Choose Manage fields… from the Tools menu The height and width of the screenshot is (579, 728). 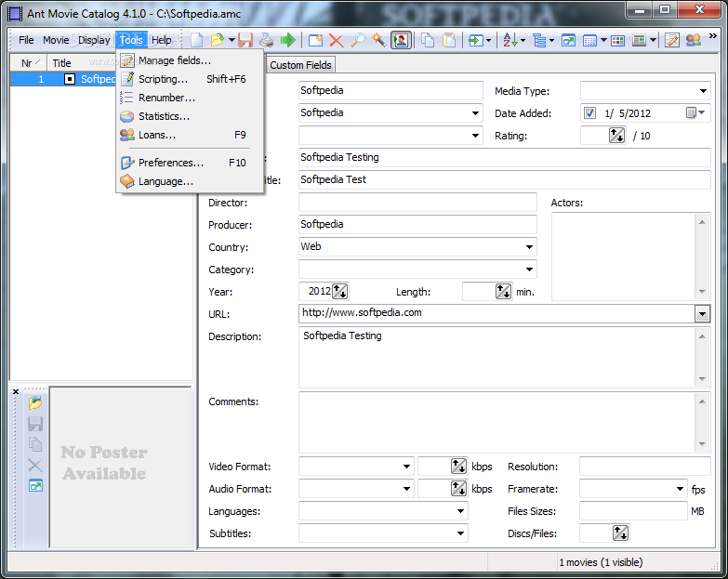(190, 60)
